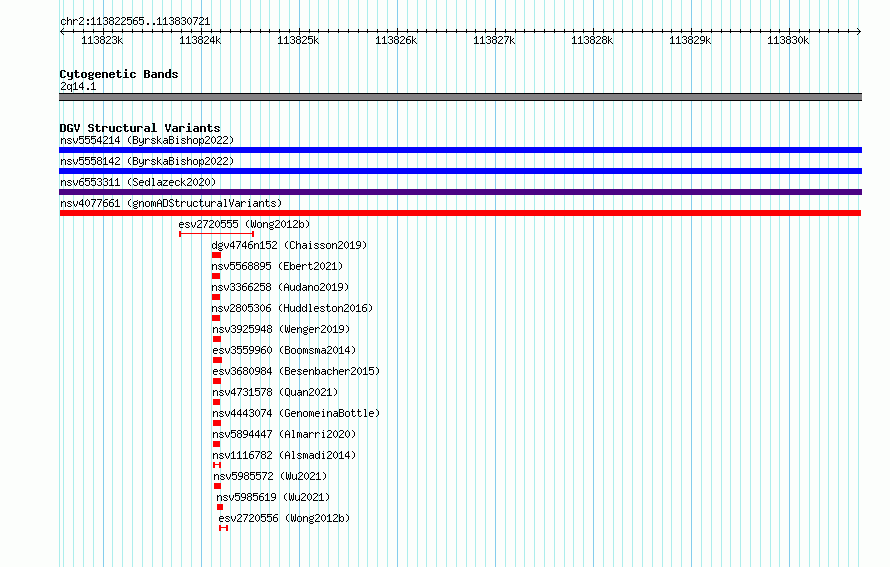This screenshot has height=567, width=890.
Task: Open variant esv3680984 (Besenbacher2015)
Action: click(x=296, y=371)
